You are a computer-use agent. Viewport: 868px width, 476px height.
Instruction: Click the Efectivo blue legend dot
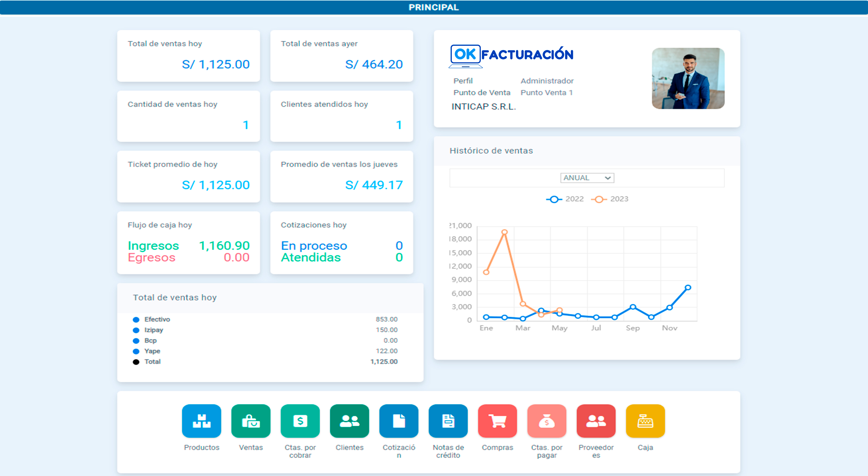tap(136, 319)
